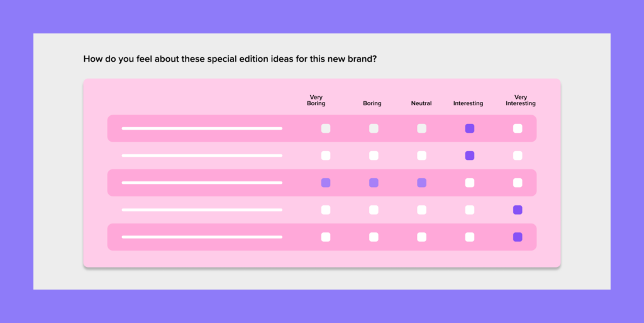644x323 pixels.
Task: Uncheck Very Interesting in the fifth row
Action: (x=518, y=237)
